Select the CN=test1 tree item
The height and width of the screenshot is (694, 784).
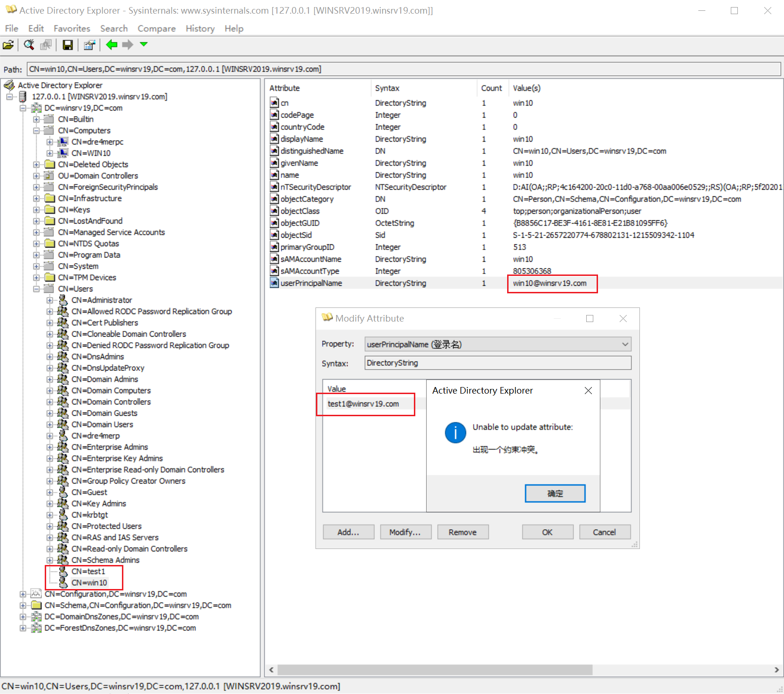tap(88, 571)
